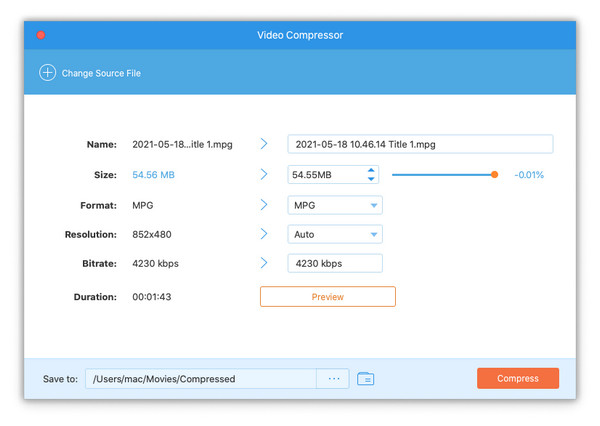Viewport: 600px width, 426px height.
Task: Click the arrow chevron in Name row
Action: (264, 144)
